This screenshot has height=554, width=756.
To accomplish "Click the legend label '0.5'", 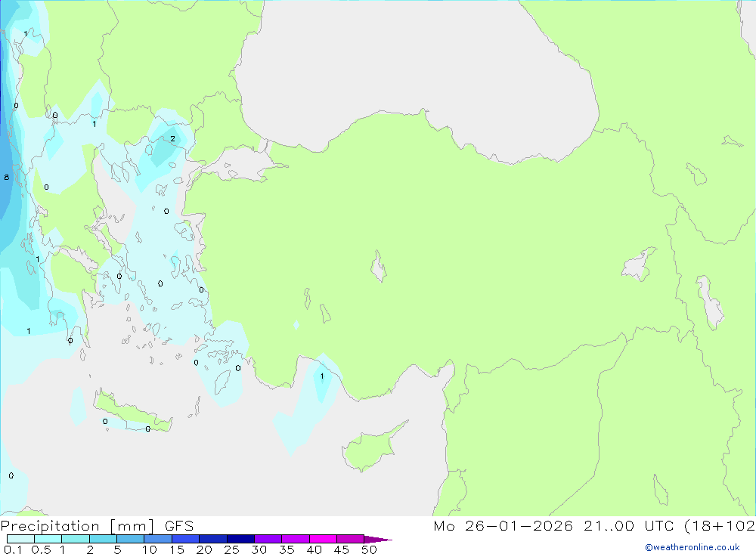I will (41, 549).
